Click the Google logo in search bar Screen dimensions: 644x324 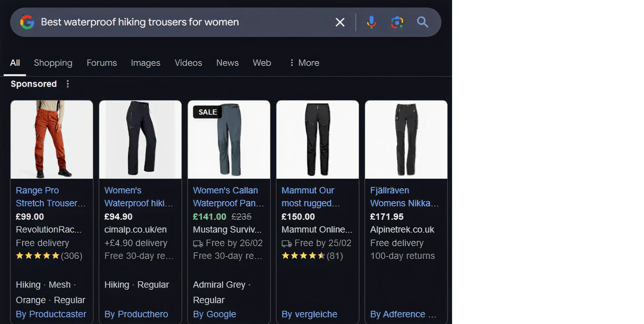(27, 22)
